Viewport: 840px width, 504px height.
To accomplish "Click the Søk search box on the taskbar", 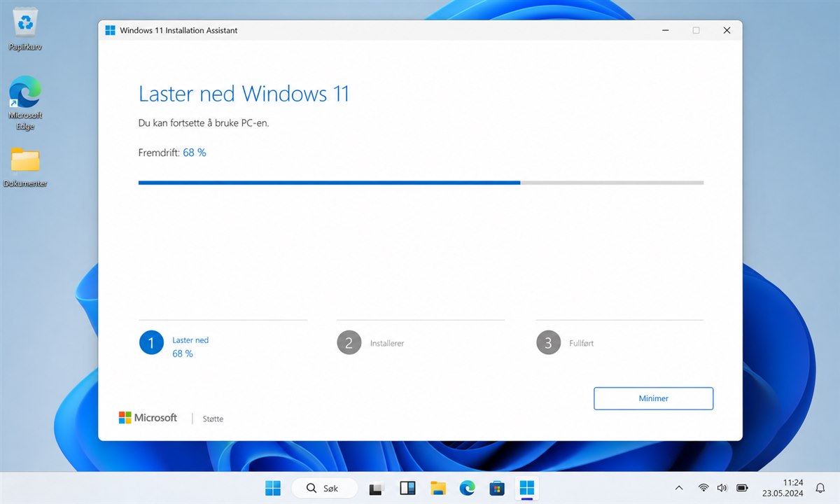I will click(x=323, y=488).
